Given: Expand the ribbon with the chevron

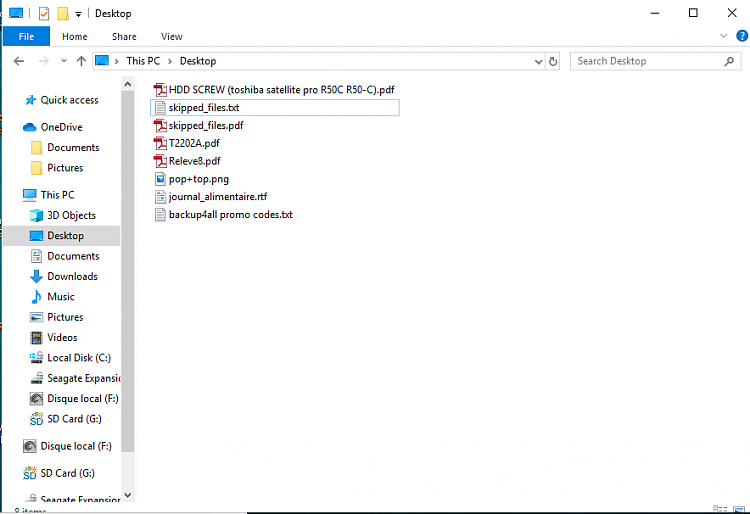Looking at the screenshot, I should coord(723,36).
